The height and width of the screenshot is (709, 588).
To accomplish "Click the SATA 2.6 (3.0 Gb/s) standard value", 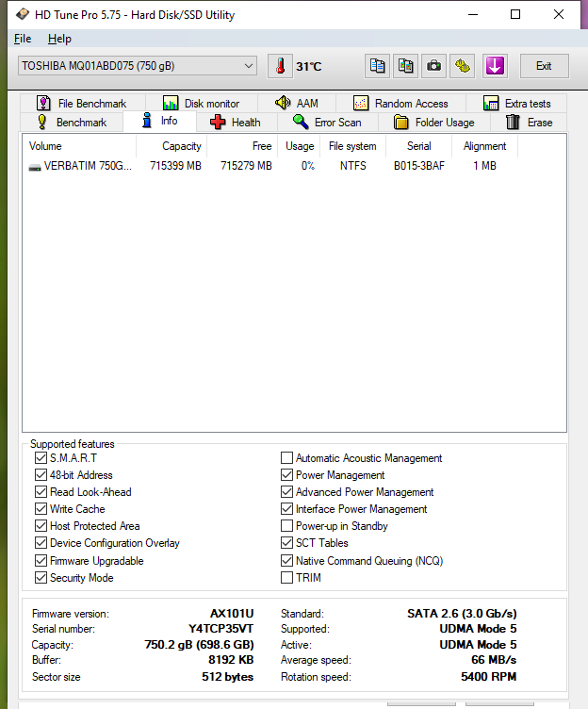I will click(x=462, y=614).
